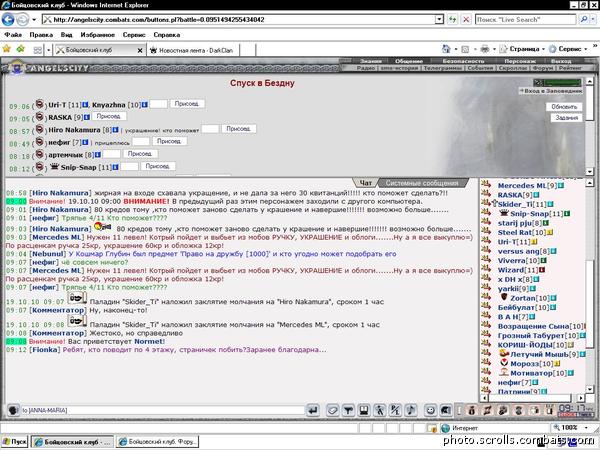This screenshot has height=450, width=600.
Task: Click the walking figure icon in chat bar
Action: click(379, 410)
